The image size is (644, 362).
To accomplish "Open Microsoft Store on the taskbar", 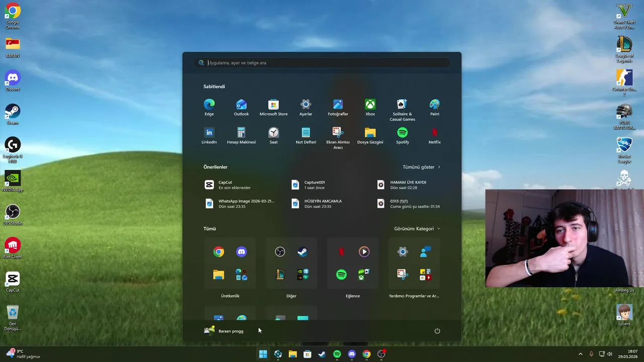I will (x=307, y=354).
